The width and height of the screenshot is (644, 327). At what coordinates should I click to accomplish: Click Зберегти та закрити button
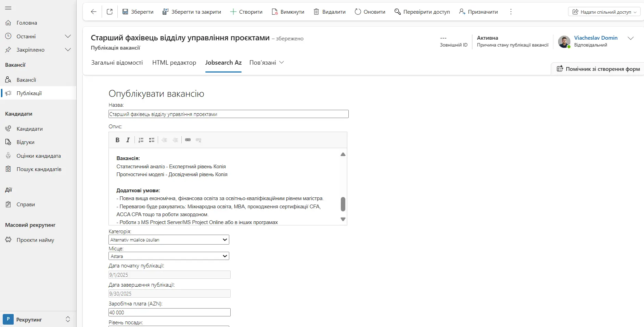(192, 12)
